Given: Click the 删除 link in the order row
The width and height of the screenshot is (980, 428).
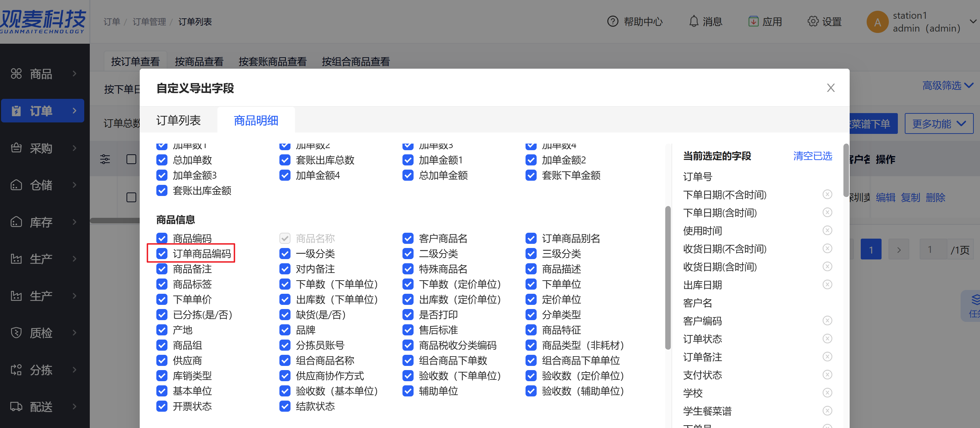Looking at the screenshot, I should tap(936, 197).
